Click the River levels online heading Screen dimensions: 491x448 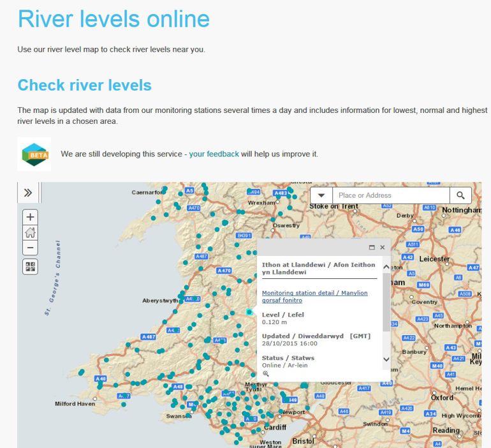[x=114, y=19]
